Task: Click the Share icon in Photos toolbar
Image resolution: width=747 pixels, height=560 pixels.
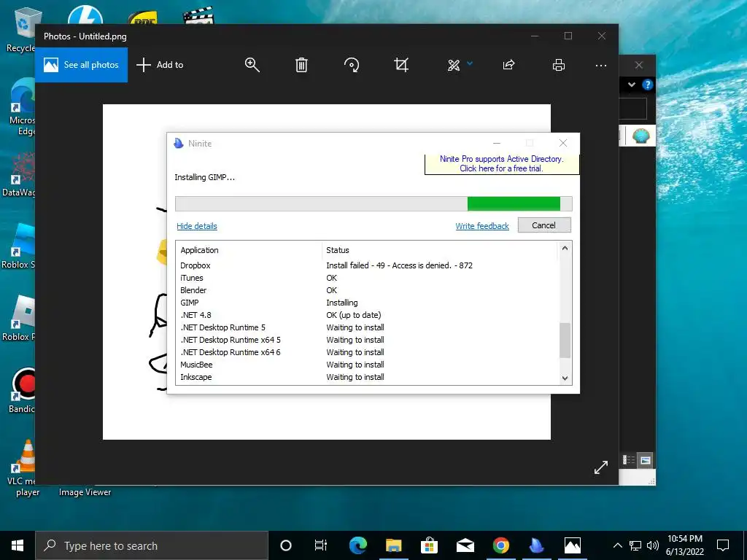Action: tap(508, 65)
